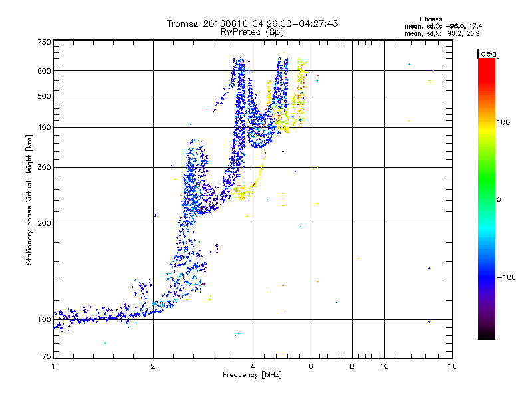The width and height of the screenshot is (532, 399).
Task: Click y-axis tick label '600'
Action: pyautogui.click(x=44, y=71)
